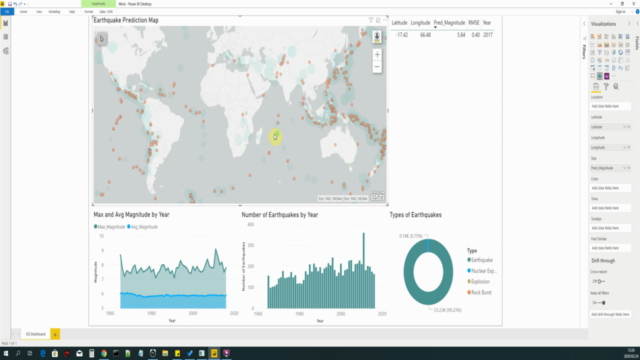
Task: Zoom out on the earthquake map
Action: coord(377,67)
